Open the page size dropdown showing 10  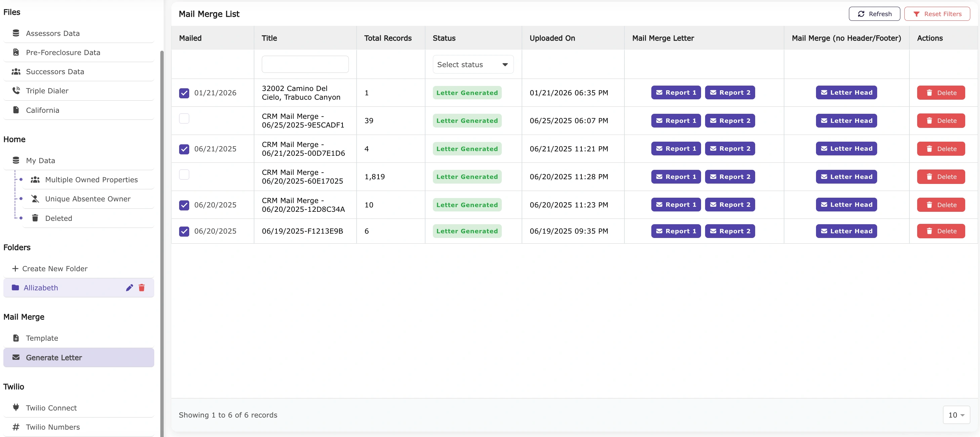[x=956, y=415]
